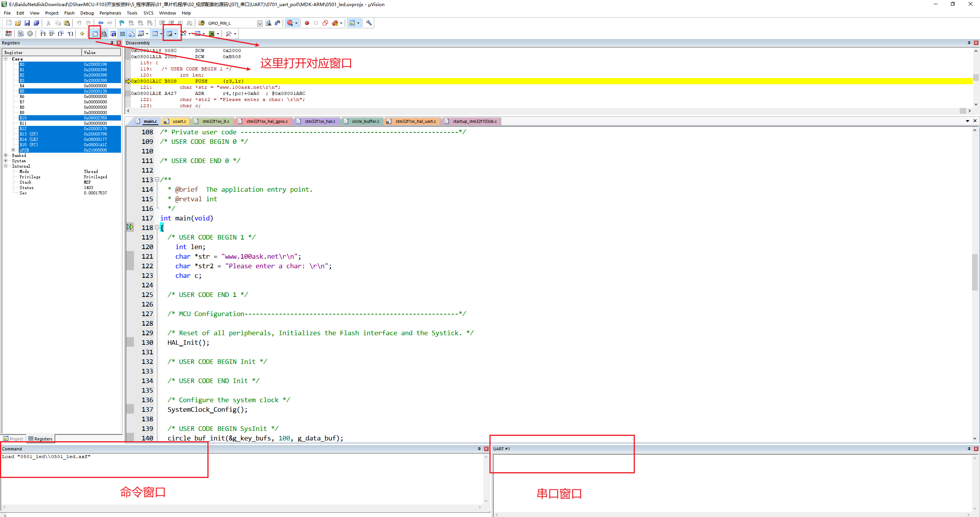Viewport: 980px width, 517px height.
Task: Expand the Banked registers tree node
Action: click(6, 155)
